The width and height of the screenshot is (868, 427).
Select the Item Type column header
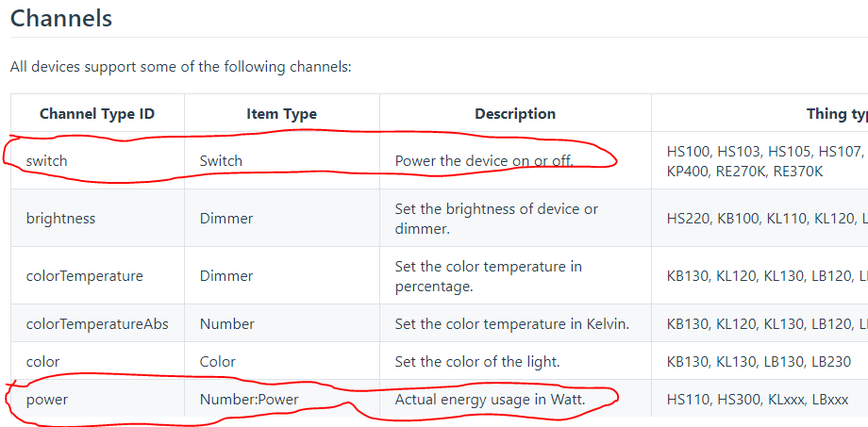(282, 114)
